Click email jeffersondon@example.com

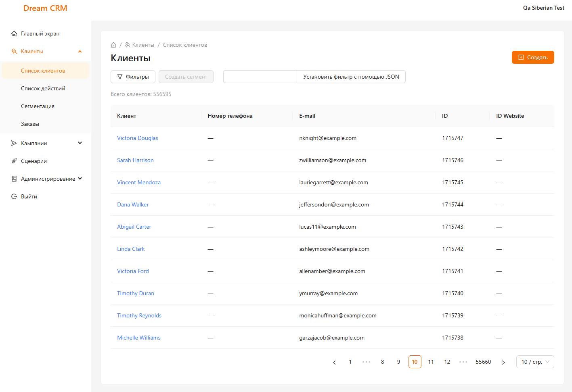coord(334,204)
